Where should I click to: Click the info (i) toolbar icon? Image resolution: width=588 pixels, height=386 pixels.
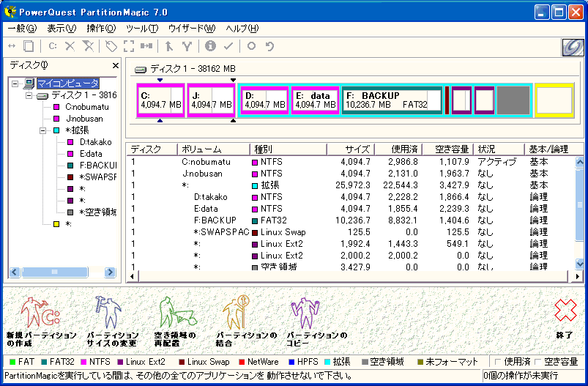point(210,46)
